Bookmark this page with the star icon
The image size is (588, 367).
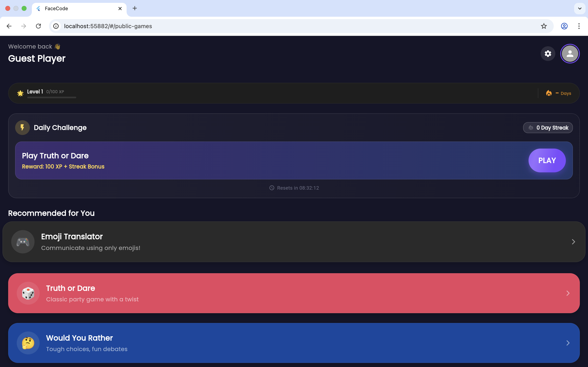pyautogui.click(x=544, y=26)
